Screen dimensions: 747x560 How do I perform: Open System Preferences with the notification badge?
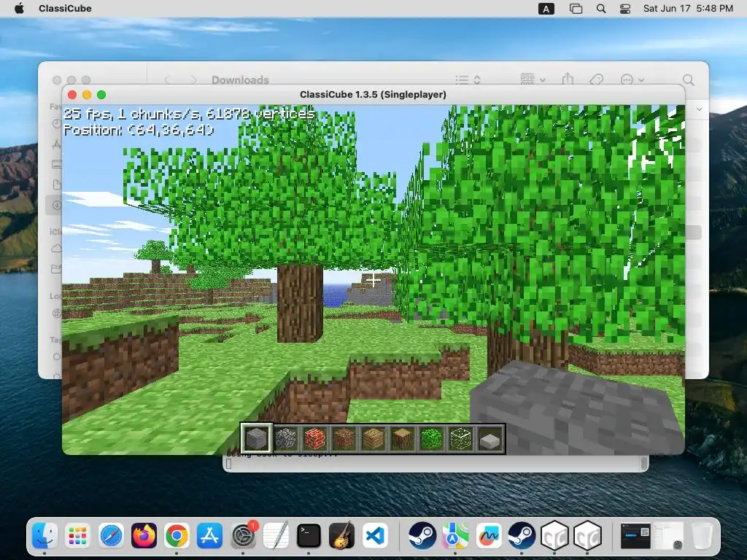(x=243, y=535)
